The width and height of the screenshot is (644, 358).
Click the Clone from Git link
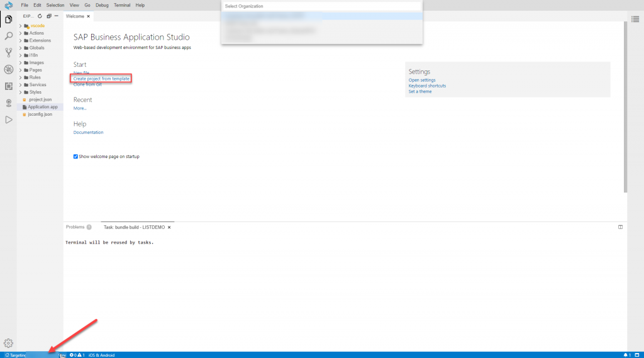(x=87, y=84)
